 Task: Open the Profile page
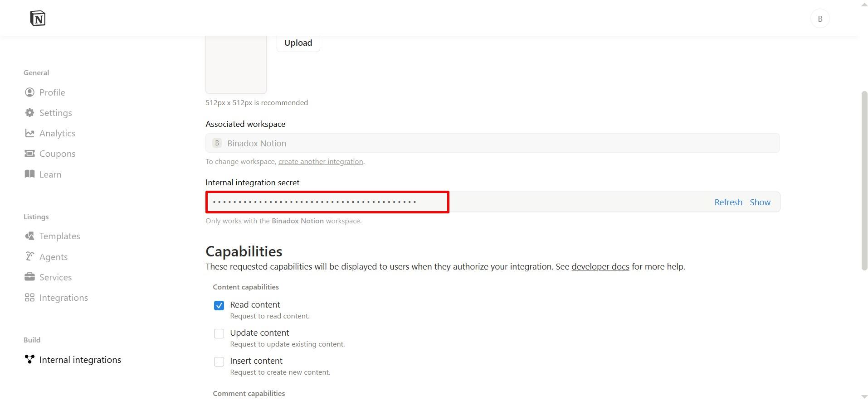(52, 92)
